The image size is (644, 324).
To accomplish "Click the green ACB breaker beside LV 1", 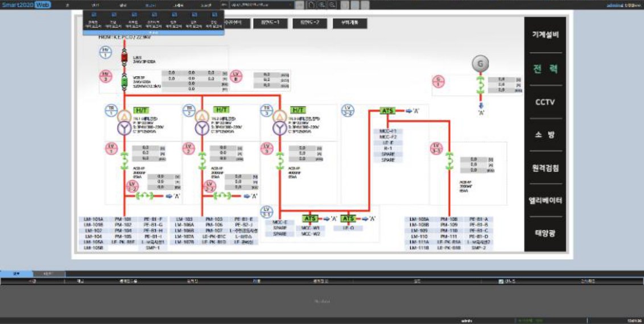I will (124, 161).
